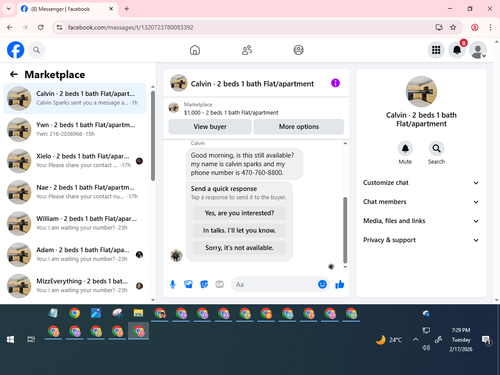The width and height of the screenshot is (500, 375).
Task: Record a voice clip microphone icon
Action: pyautogui.click(x=173, y=284)
